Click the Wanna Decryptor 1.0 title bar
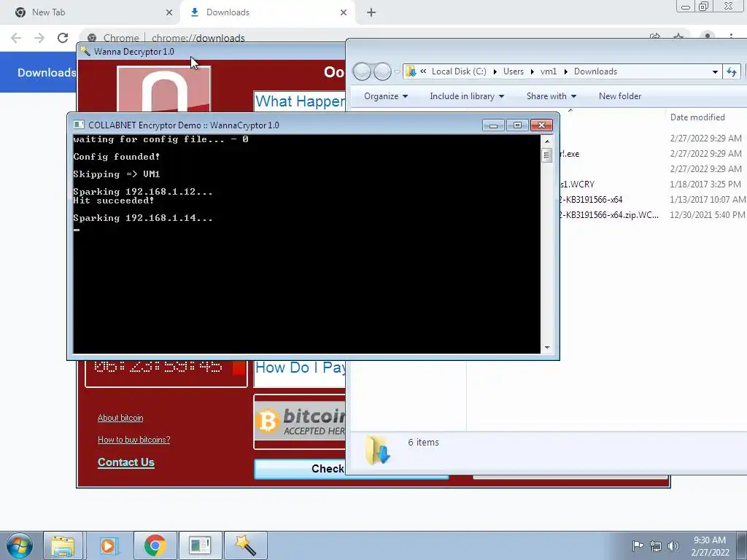 (212, 52)
